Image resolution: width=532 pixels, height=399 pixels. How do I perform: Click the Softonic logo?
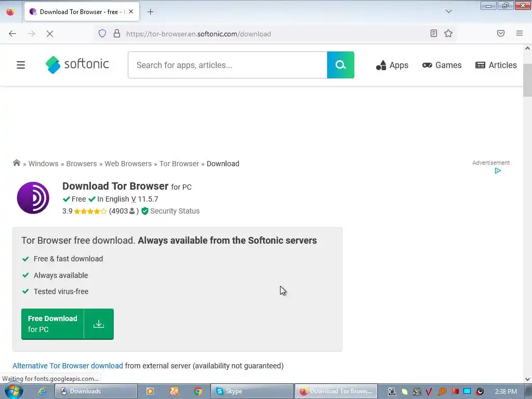point(77,64)
